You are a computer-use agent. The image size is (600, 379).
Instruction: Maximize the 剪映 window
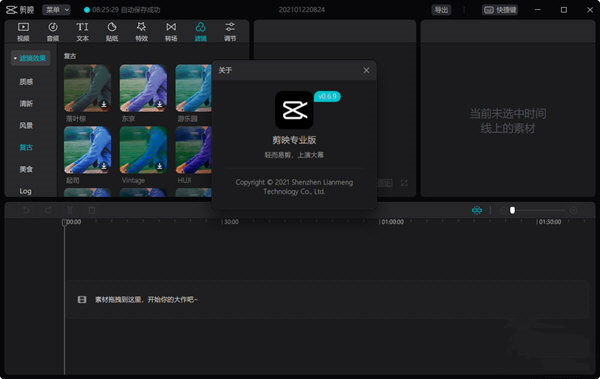point(564,10)
